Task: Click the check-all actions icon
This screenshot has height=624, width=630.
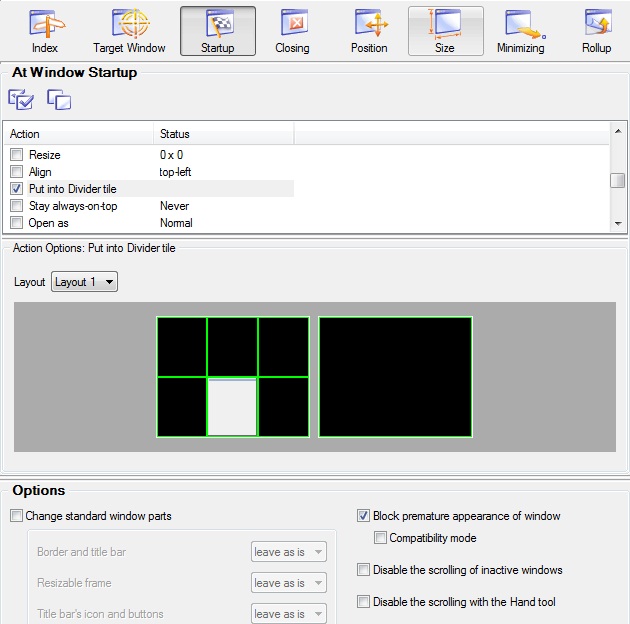Action: click(x=21, y=99)
